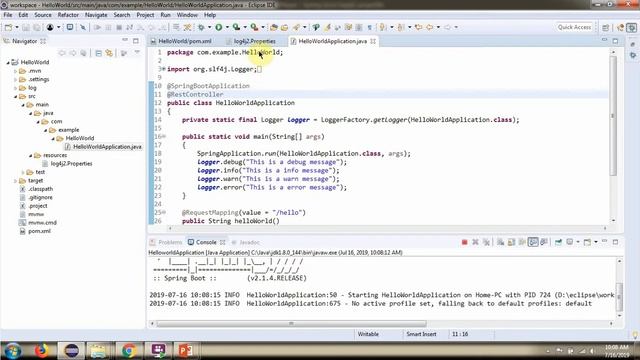640x360 pixels.
Task: Click the Quick Access search field
Action: coord(574,27)
